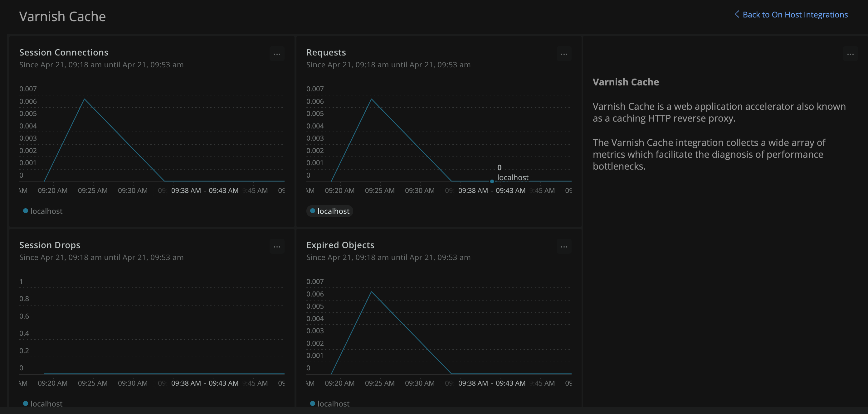Click the Requests chart peak point
The height and width of the screenshot is (414, 868).
[x=371, y=99]
